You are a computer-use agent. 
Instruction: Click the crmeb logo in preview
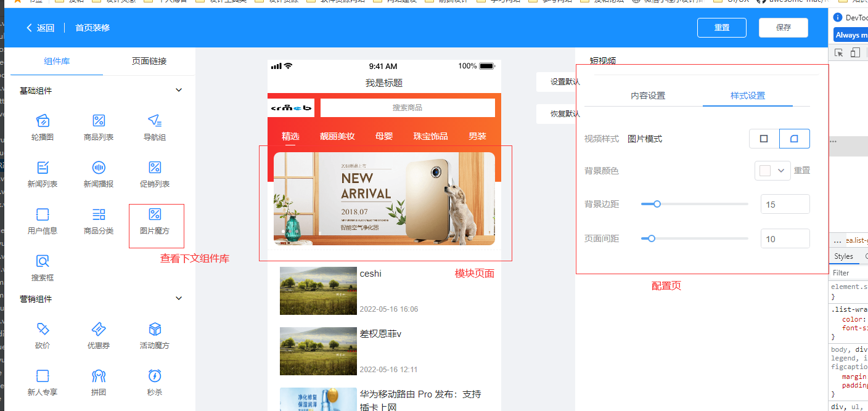pos(291,108)
